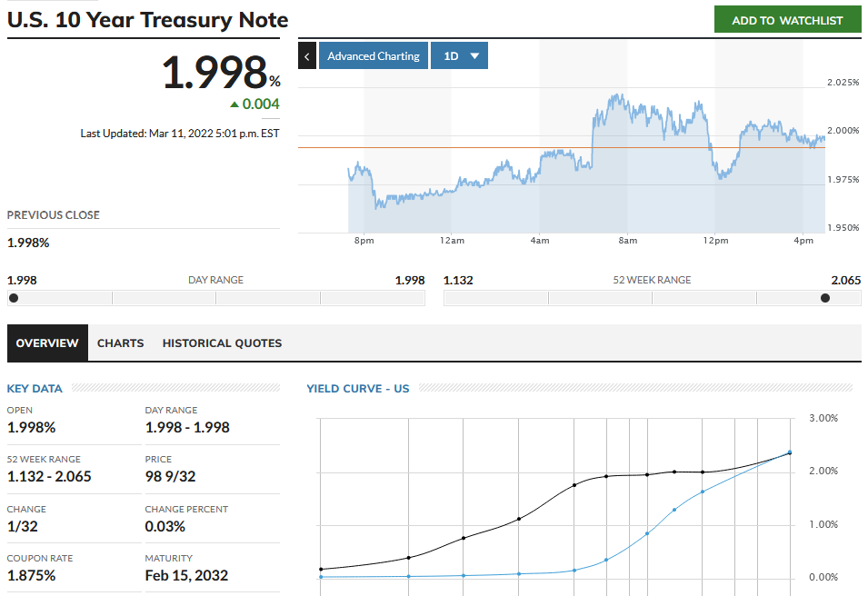
Task: Click the last black point on the yield curve
Action: (790, 453)
